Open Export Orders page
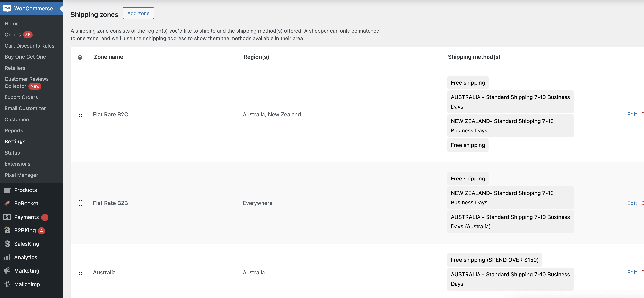The width and height of the screenshot is (644, 298). [21, 97]
